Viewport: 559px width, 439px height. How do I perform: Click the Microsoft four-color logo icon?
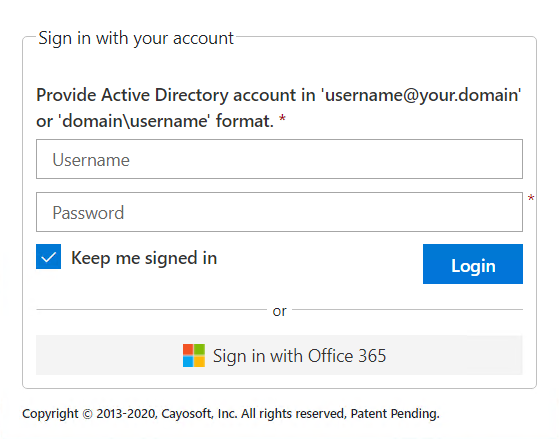click(194, 355)
